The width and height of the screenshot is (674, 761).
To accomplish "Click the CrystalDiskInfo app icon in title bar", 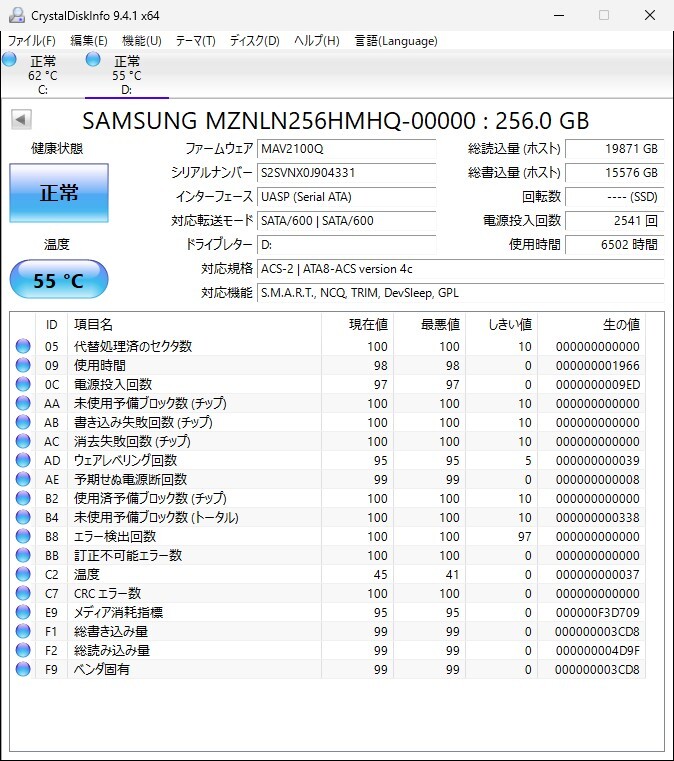I will 16,16.
